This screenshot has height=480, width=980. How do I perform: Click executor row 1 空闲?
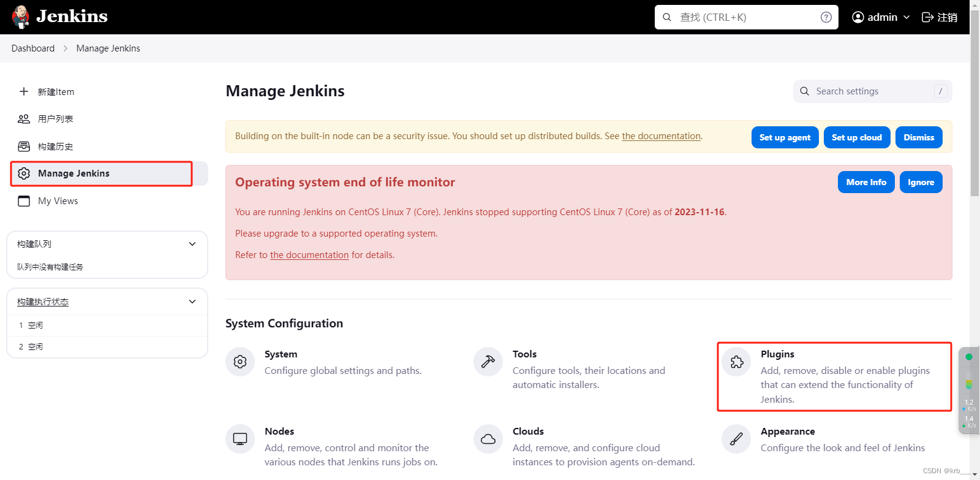(107, 326)
